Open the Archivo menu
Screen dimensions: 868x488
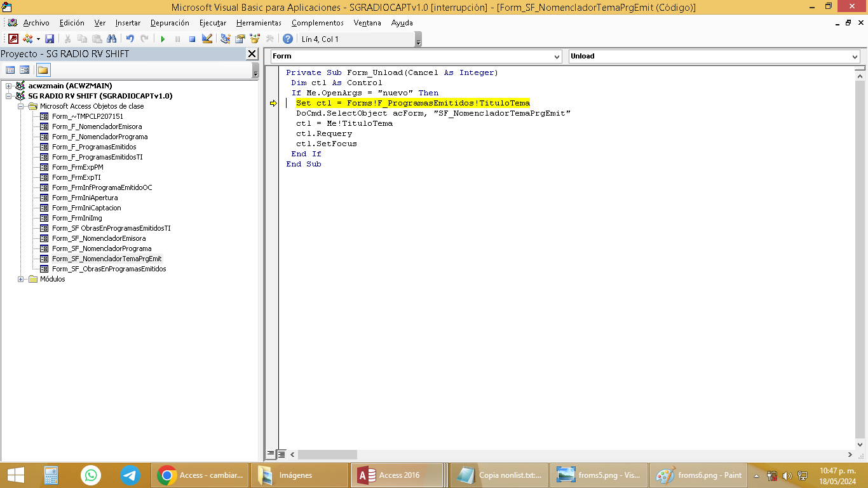(x=36, y=23)
